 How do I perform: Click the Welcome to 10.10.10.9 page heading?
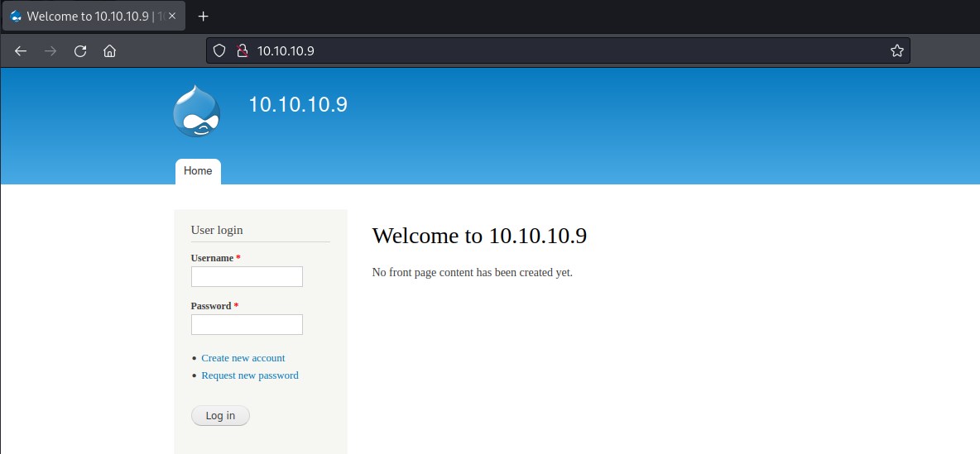(479, 236)
